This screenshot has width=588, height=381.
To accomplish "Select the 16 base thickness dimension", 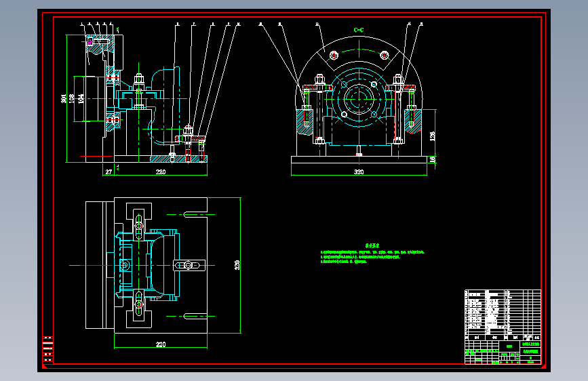I will click(433, 159).
